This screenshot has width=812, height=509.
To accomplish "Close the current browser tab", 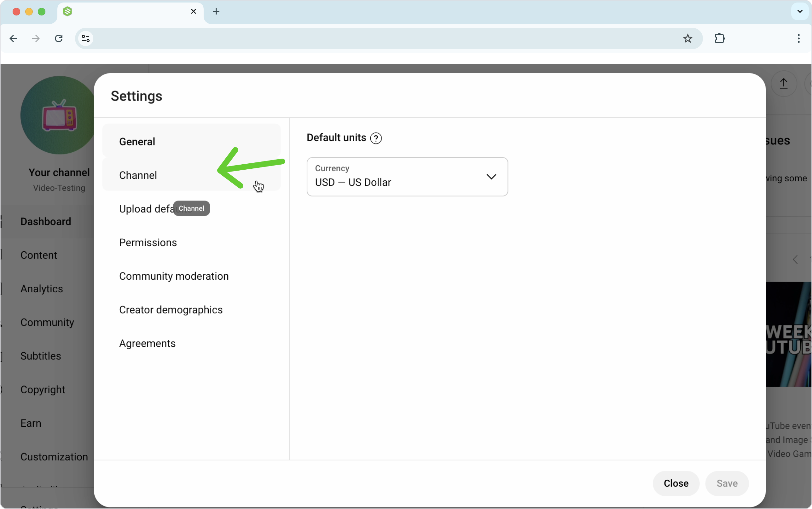I will [194, 11].
